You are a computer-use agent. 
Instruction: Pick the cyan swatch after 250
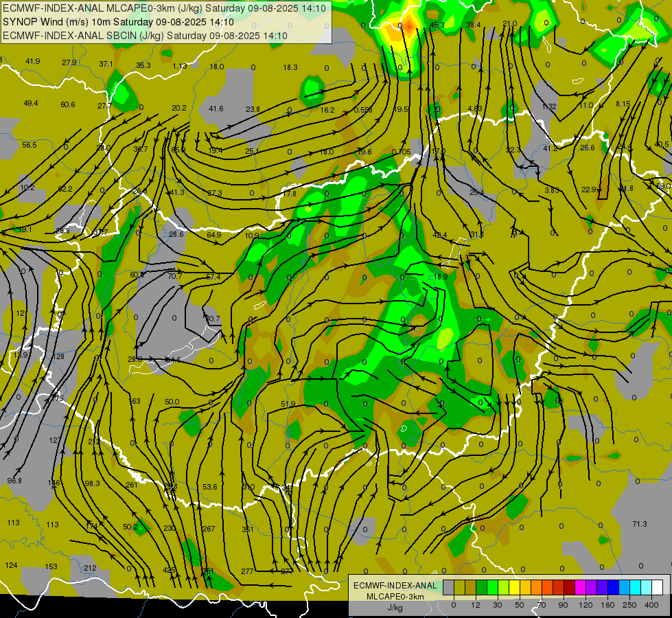pyautogui.click(x=636, y=588)
